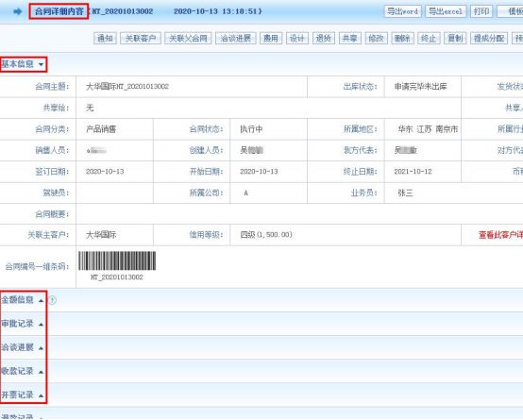Open the red 查看此客户 link
The height and width of the screenshot is (420, 523).
coord(500,235)
